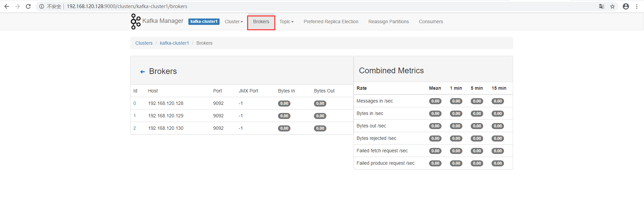
Task: Click the browser back arrow
Action: coord(7,6)
